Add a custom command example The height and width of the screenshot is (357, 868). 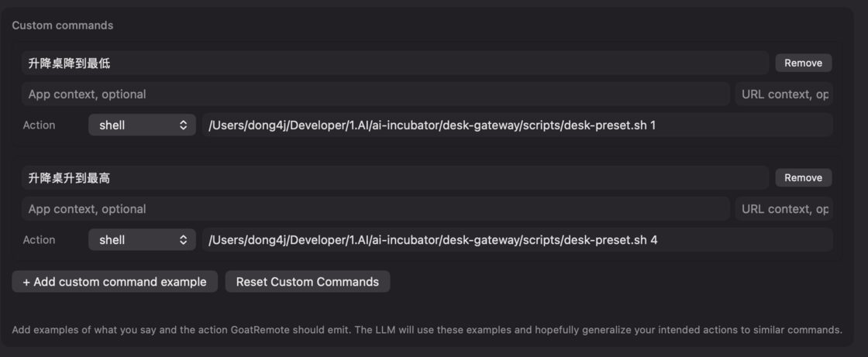[x=115, y=282]
